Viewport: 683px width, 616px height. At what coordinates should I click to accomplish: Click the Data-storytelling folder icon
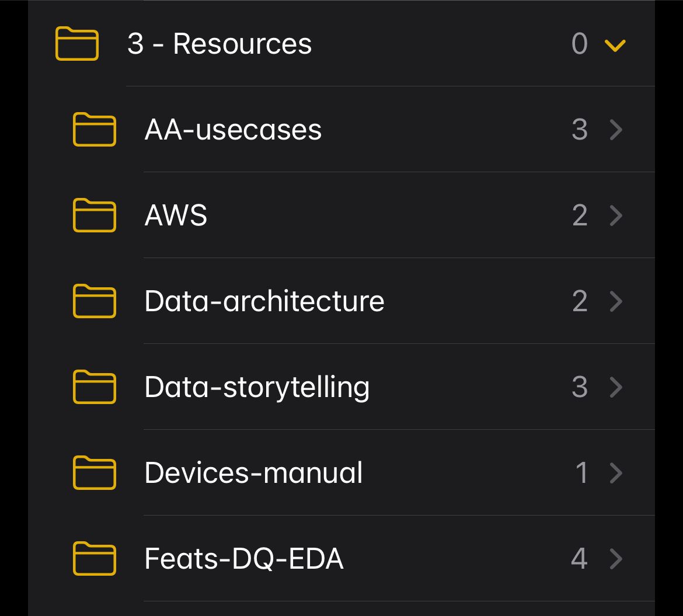click(94, 387)
